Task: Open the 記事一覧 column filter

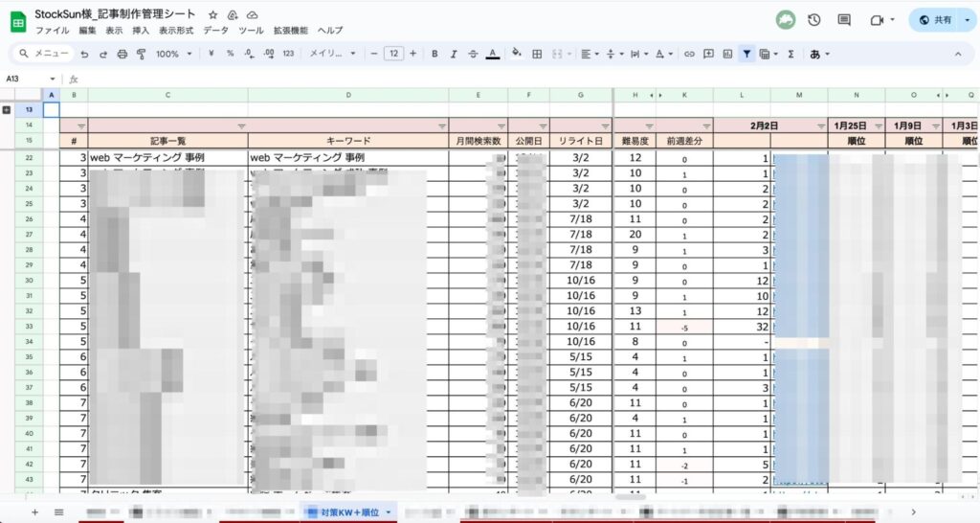Action: [x=241, y=126]
